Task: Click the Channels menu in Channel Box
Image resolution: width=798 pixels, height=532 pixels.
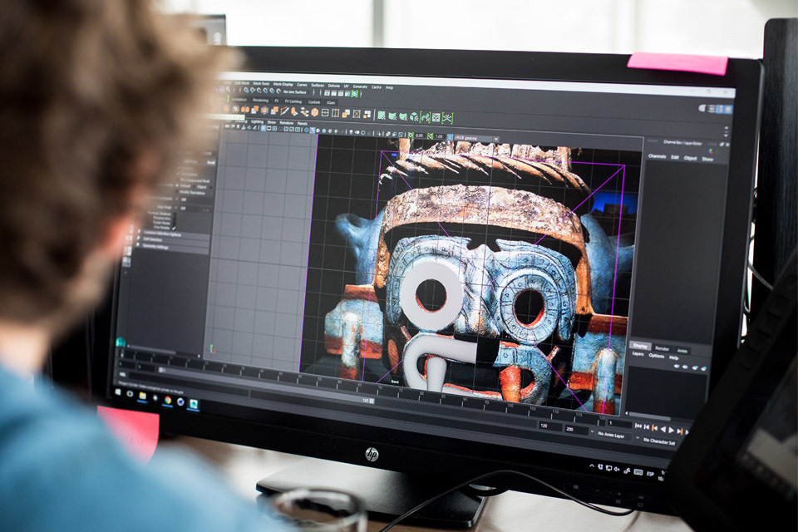Action: coord(657,155)
